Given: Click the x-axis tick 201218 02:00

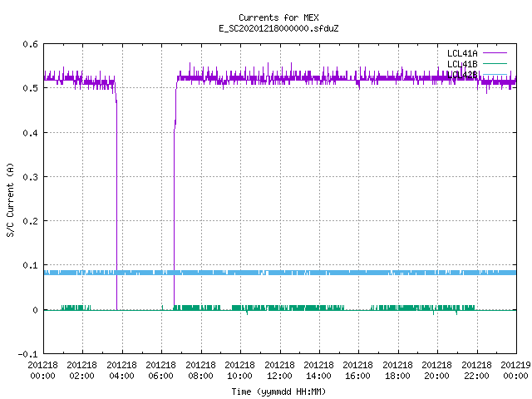Looking at the screenshot, I should coord(81,371).
